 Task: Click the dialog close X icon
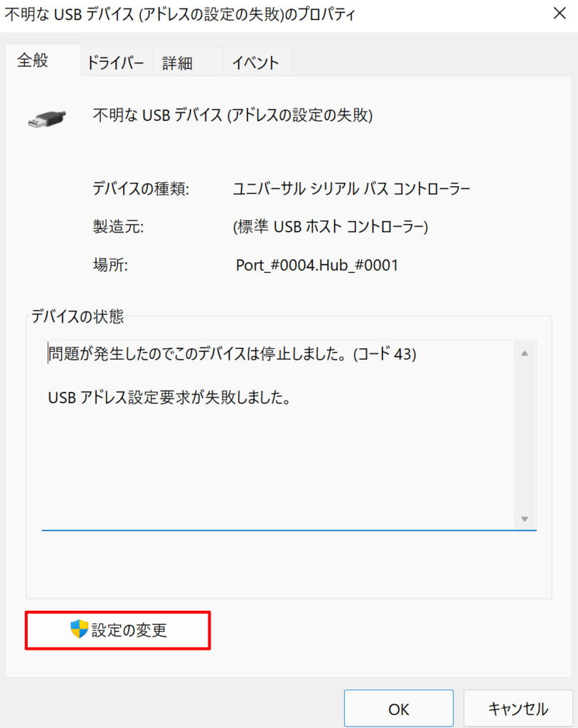point(560,14)
